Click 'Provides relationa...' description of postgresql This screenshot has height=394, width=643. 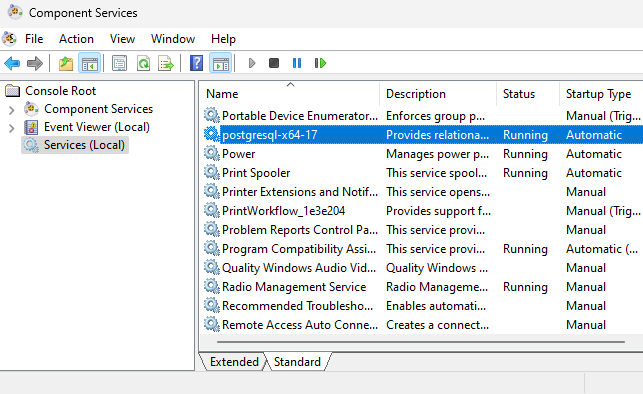(437, 135)
